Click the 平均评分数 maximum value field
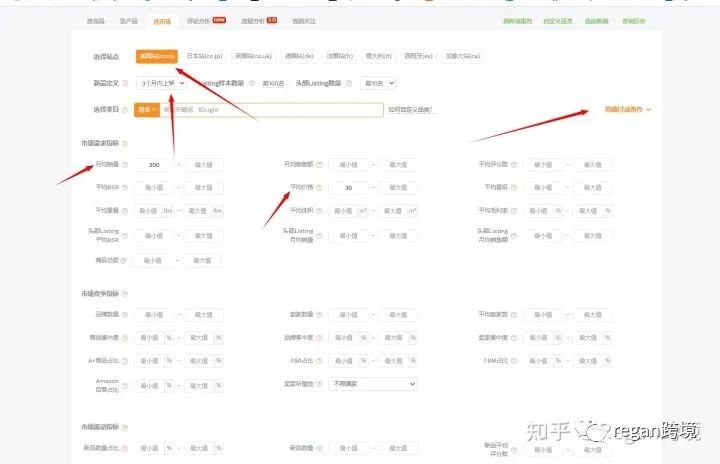 click(x=592, y=164)
